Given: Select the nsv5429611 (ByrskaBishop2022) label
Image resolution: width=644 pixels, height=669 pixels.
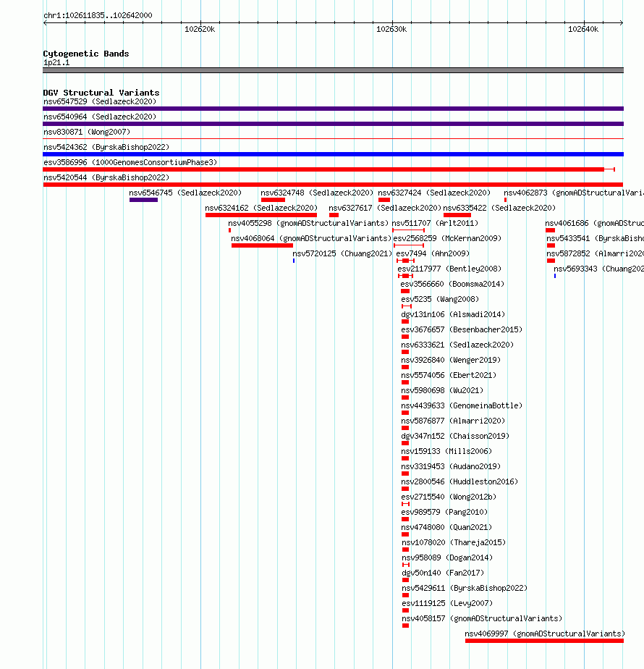Looking at the screenshot, I should (465, 589).
